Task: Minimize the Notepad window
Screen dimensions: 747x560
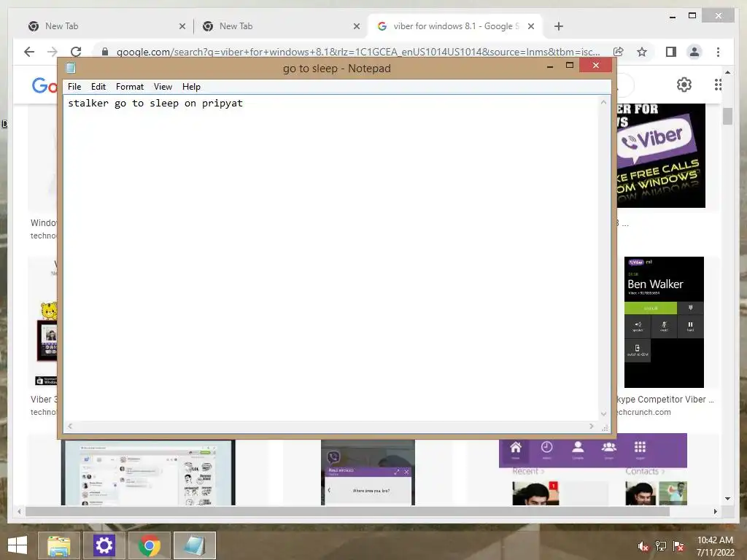Action: [550, 66]
